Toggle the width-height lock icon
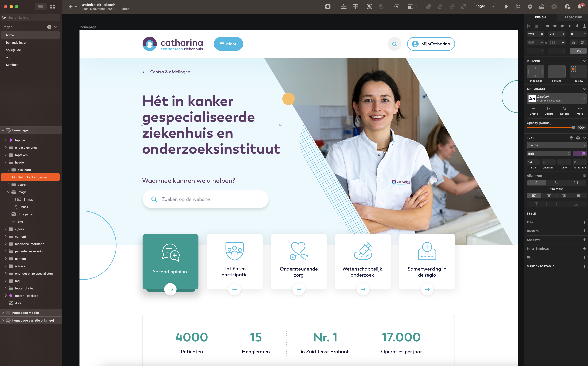The image size is (588, 366). point(546,42)
